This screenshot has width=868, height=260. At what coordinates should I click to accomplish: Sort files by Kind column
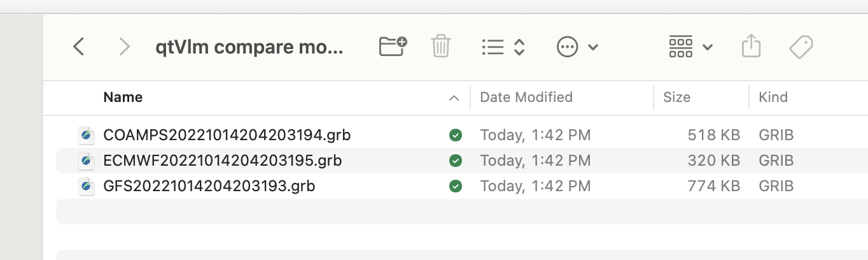pos(773,97)
